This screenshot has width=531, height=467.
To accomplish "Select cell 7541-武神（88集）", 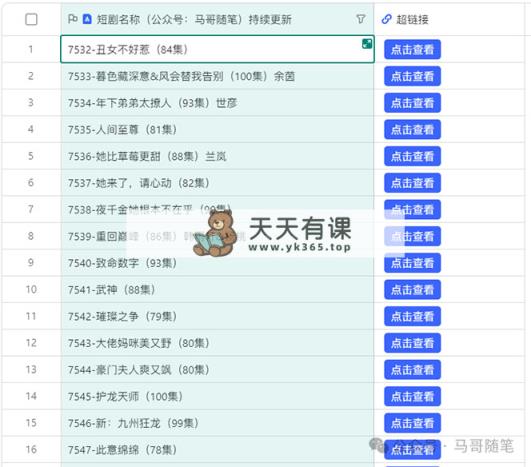I will (217, 290).
